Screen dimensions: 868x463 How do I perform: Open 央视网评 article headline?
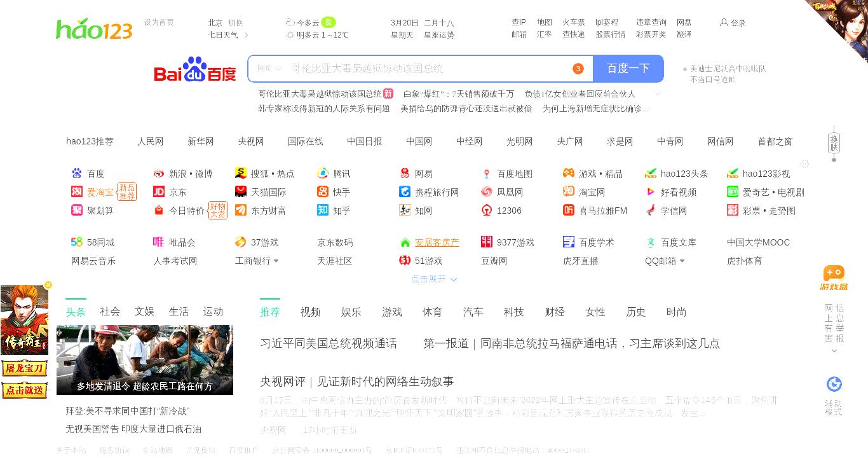[357, 382]
